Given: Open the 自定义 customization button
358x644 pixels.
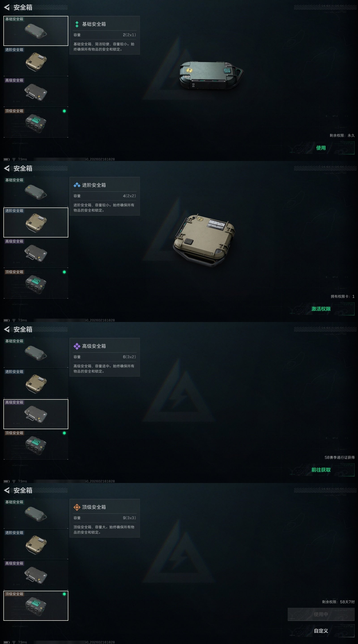Looking at the screenshot, I should coord(321,631).
